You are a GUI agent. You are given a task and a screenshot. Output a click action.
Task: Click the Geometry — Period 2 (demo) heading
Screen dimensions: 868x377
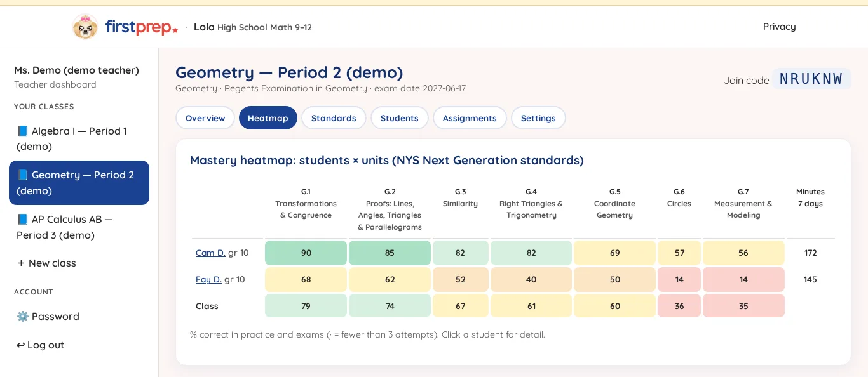pyautogui.click(x=289, y=72)
